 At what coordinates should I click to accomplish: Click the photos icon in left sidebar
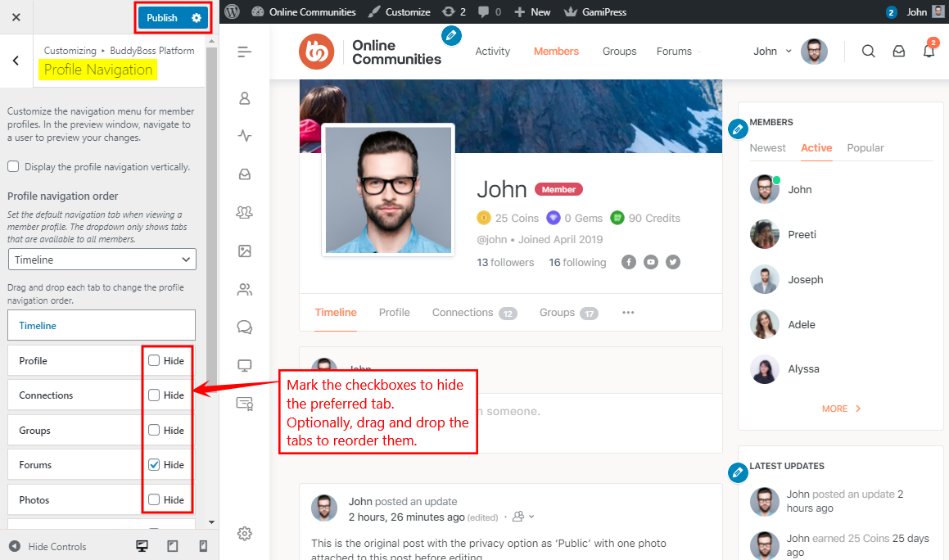click(244, 251)
